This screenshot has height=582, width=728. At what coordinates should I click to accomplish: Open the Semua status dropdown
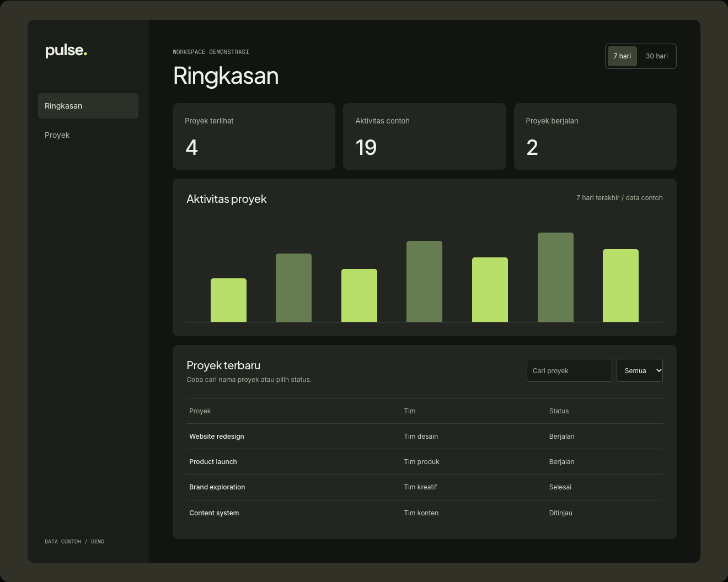click(x=640, y=370)
